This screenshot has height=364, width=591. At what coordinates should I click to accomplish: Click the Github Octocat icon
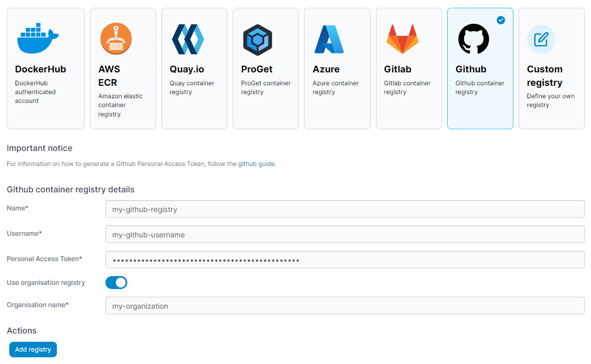[473, 39]
